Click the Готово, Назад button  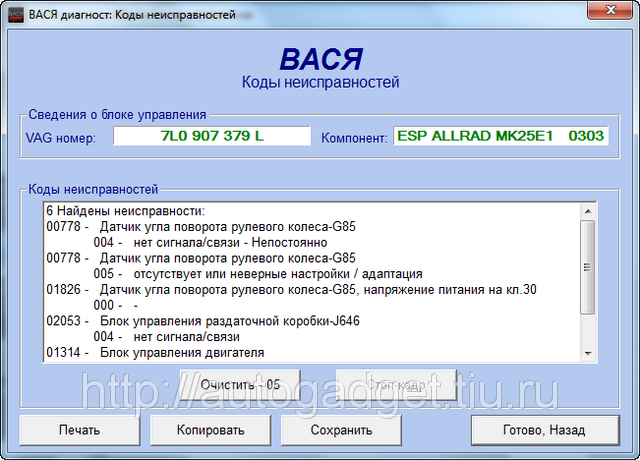tap(545, 430)
